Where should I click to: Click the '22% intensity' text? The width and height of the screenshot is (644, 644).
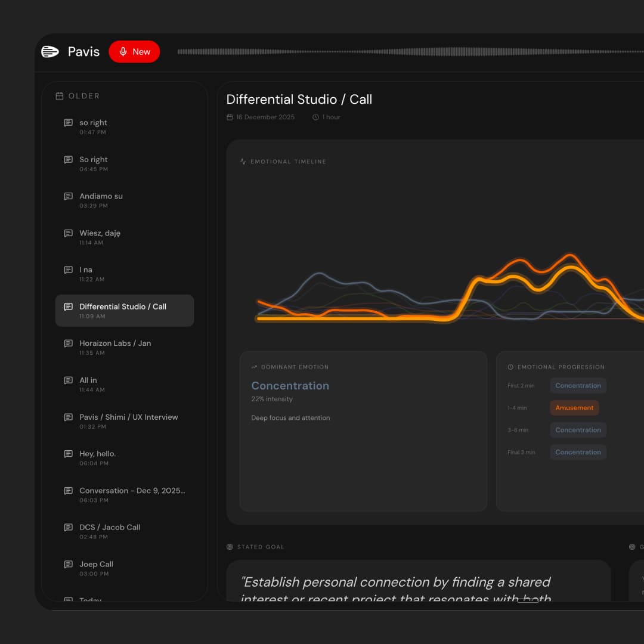[272, 399]
